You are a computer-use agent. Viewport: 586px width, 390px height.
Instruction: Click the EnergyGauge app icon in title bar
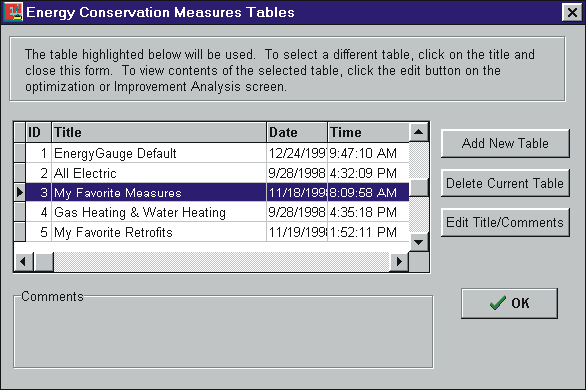coord(13,12)
